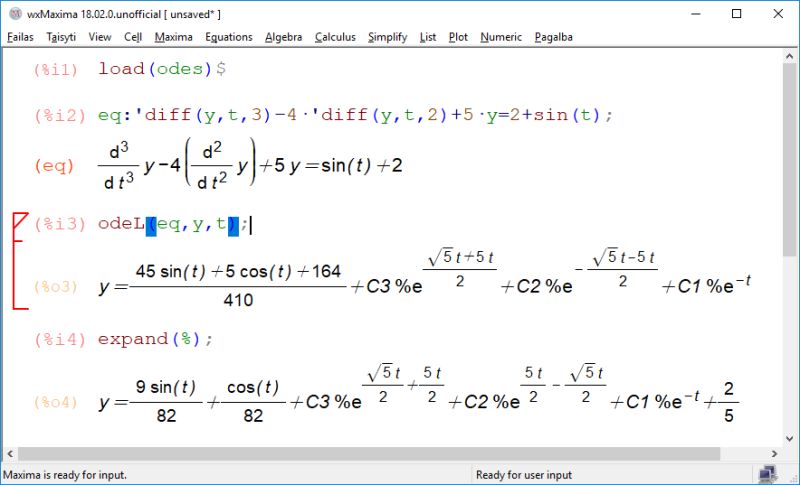Click the horizontal scrollbar left arrow
Screen dimensions: 800x485
point(10,453)
